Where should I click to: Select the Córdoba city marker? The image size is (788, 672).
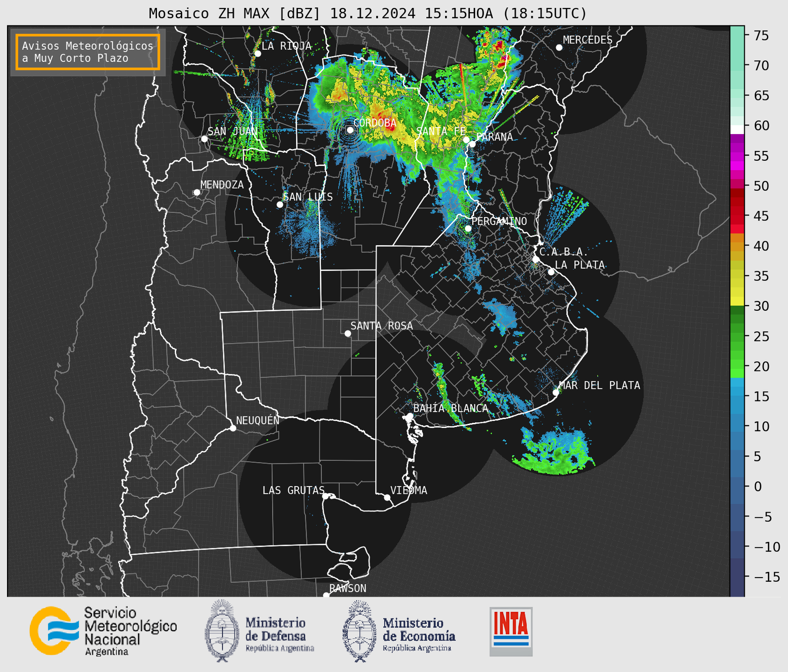click(350, 130)
